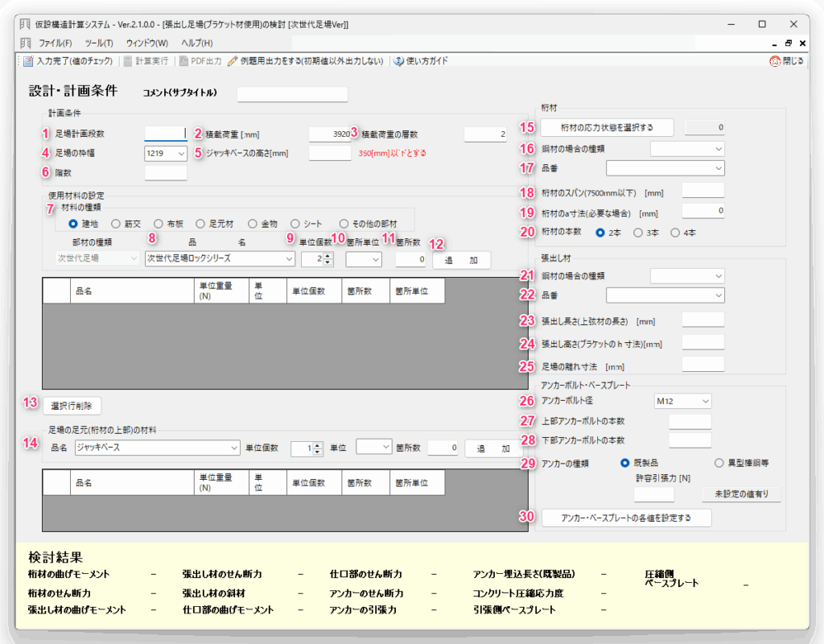824x644 pixels.
Task: Select the シート radio button
Action: (x=295, y=224)
